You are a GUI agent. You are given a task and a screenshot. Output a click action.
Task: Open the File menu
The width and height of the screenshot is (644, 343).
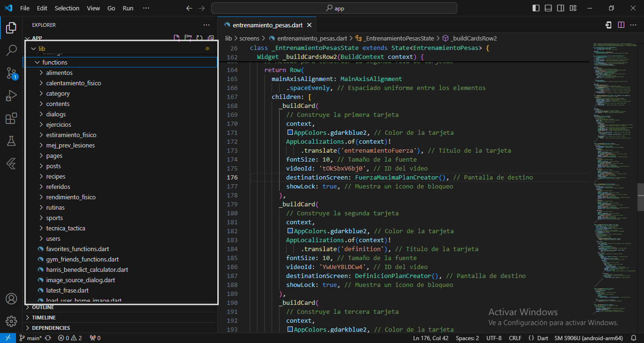25,8
